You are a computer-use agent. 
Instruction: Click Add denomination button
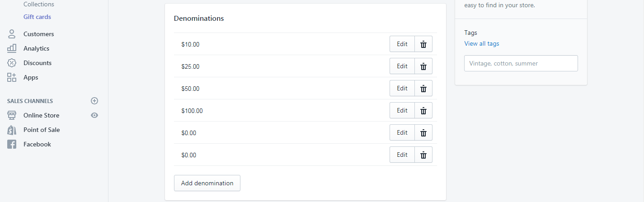[207, 183]
